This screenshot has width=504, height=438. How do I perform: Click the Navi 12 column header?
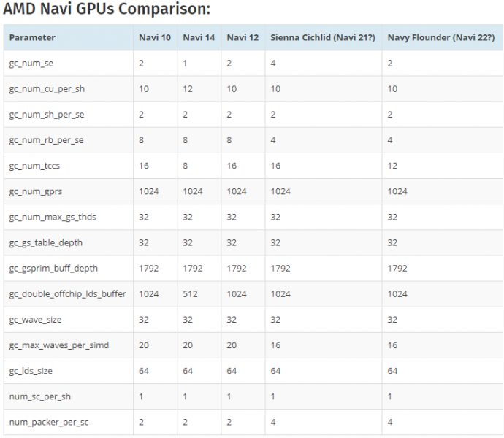(242, 37)
